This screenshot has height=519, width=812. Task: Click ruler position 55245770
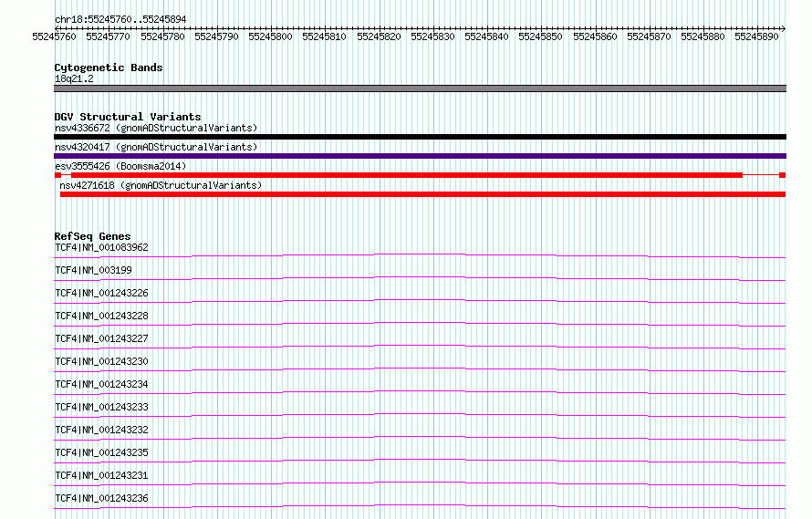tap(108, 36)
